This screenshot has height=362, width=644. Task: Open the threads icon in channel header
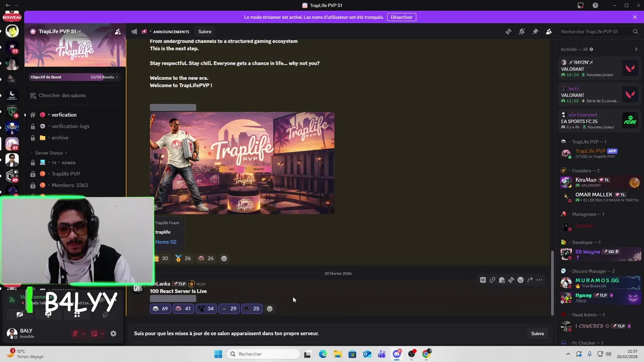click(508, 31)
